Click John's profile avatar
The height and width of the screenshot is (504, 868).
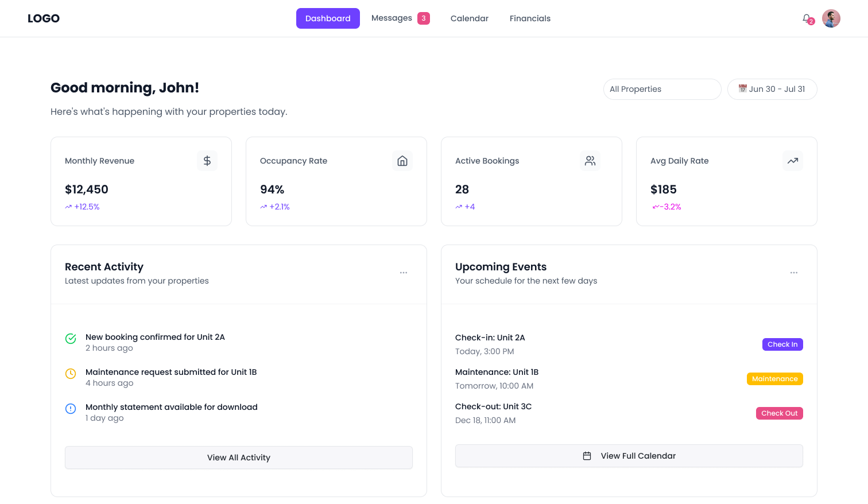(x=831, y=18)
